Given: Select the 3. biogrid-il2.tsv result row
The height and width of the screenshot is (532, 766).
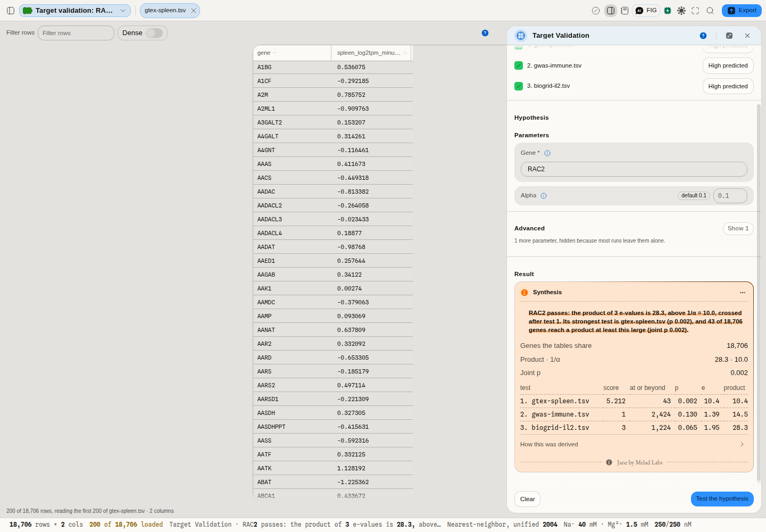Looking at the screenshot, I should [x=634, y=428].
